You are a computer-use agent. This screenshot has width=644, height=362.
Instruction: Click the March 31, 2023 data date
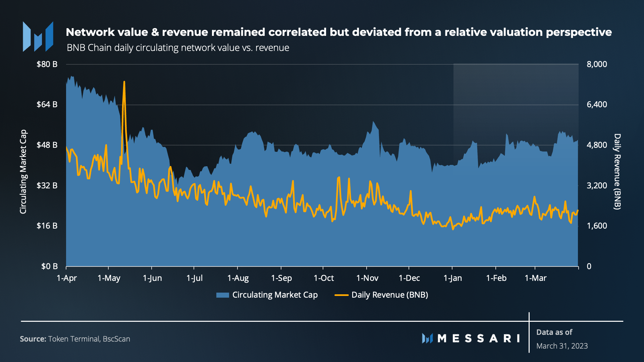[562, 346]
